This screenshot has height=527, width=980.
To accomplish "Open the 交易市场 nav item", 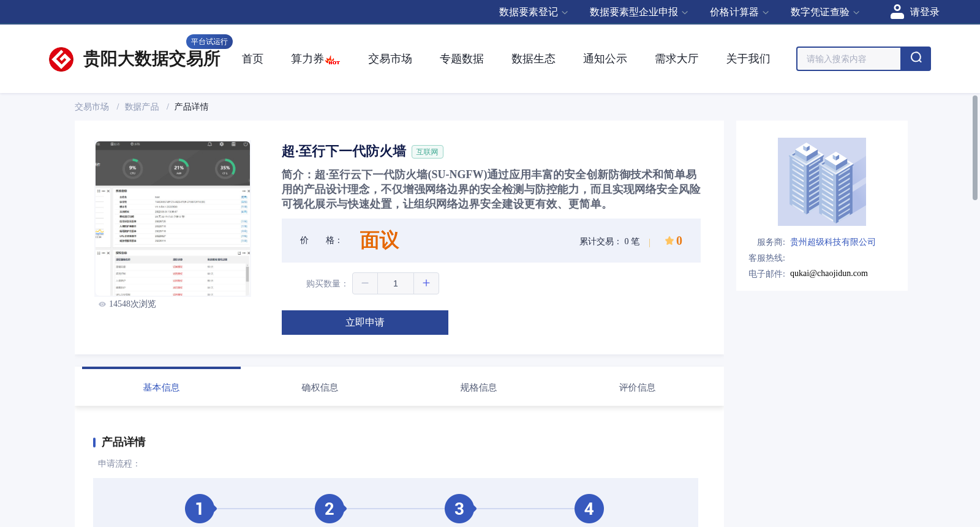I will click(x=390, y=59).
